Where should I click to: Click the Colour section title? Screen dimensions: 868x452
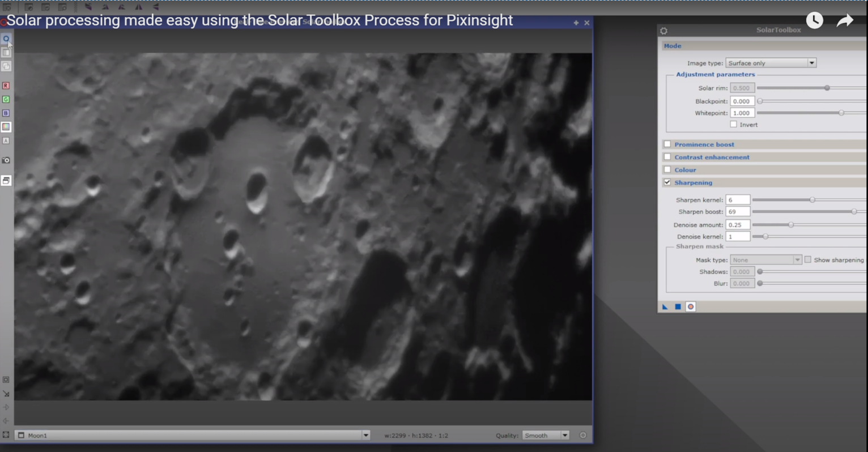(685, 170)
